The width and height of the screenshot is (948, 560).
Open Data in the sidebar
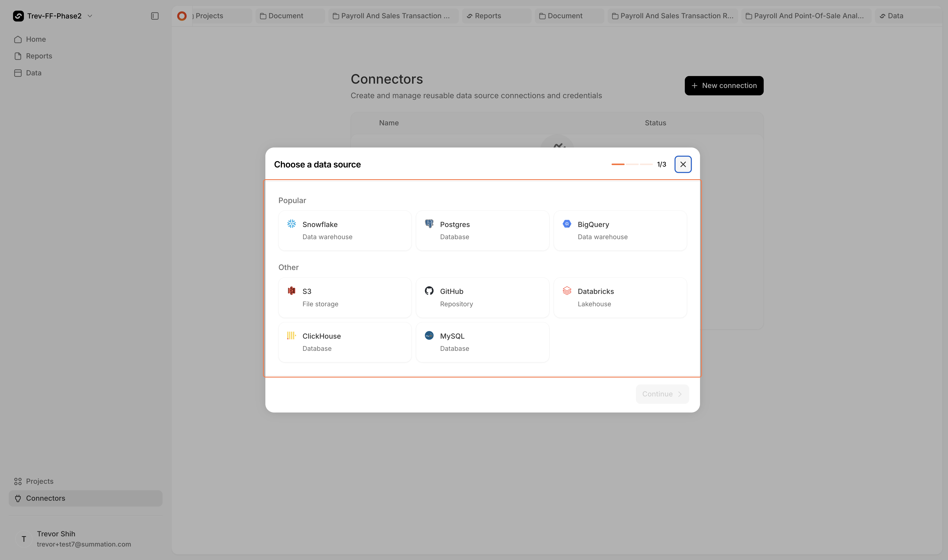click(x=85, y=73)
